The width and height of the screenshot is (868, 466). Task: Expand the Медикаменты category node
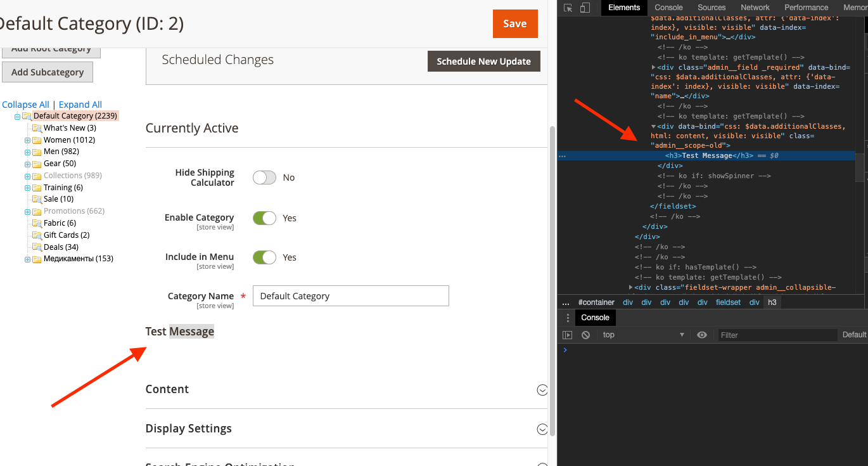point(27,259)
